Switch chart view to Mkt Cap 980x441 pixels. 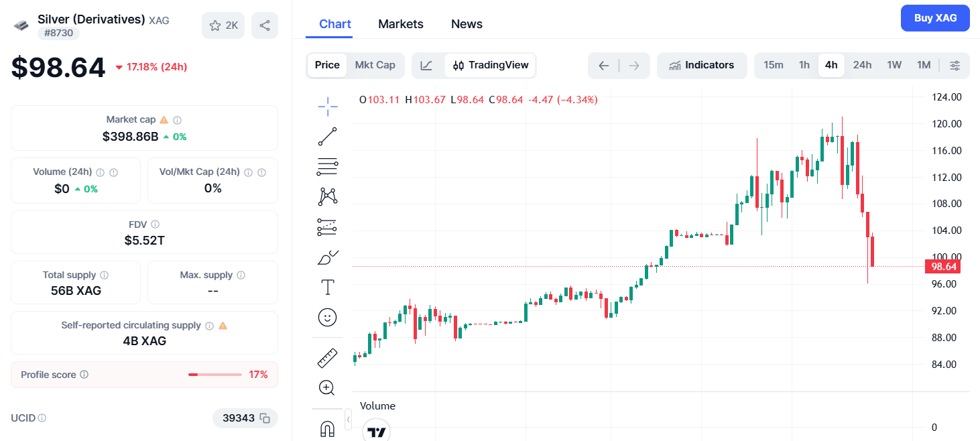click(375, 65)
